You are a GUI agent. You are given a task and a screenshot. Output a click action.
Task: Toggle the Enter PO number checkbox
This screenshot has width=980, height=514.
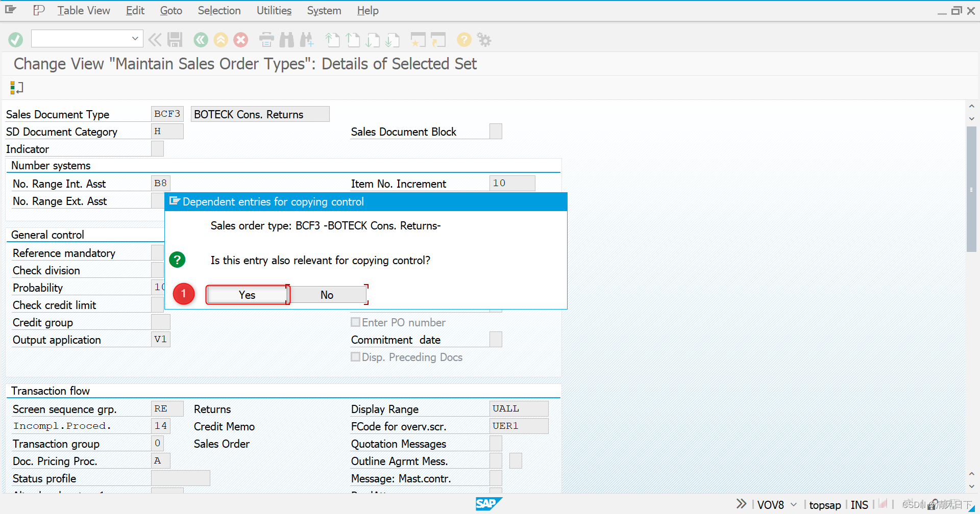click(355, 322)
